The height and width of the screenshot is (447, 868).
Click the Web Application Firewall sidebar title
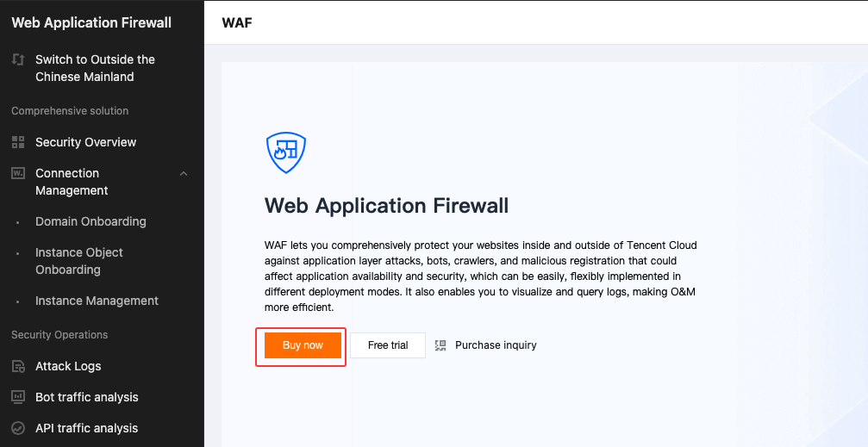pyautogui.click(x=91, y=22)
